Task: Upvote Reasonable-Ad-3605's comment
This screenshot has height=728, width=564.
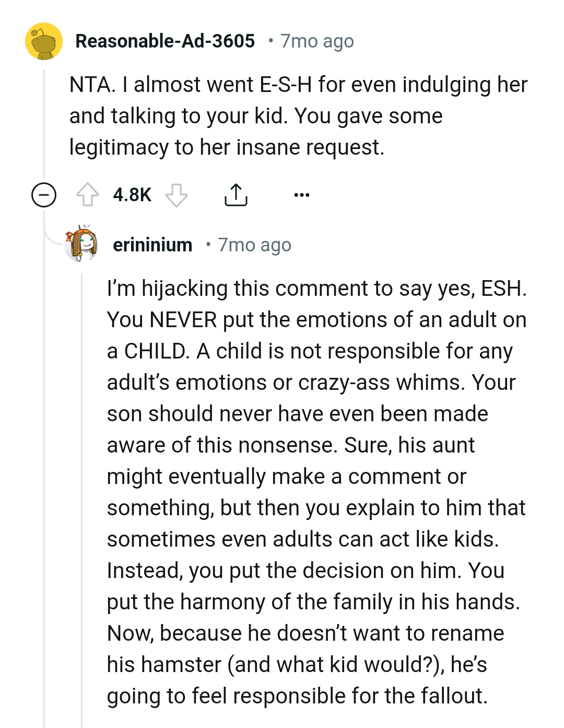Action: coord(90,194)
